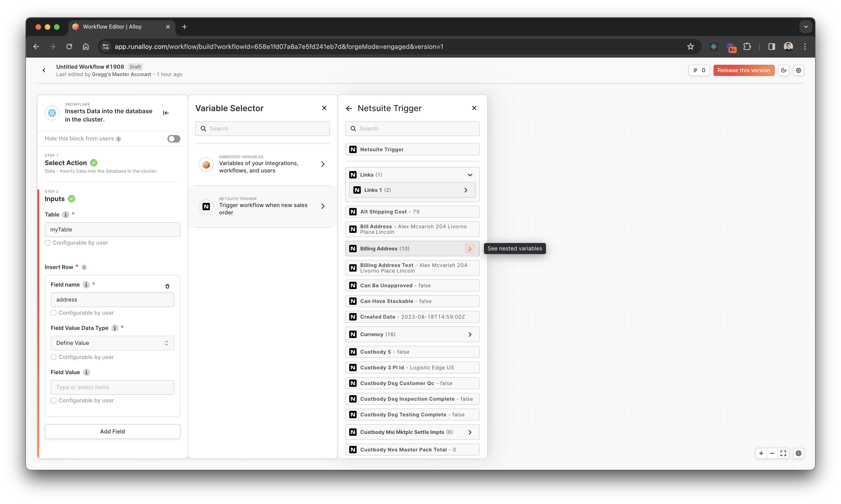Viewport: 841px width, 504px height.
Task: Open the browser extensions puzzle icon
Action: coord(747,47)
